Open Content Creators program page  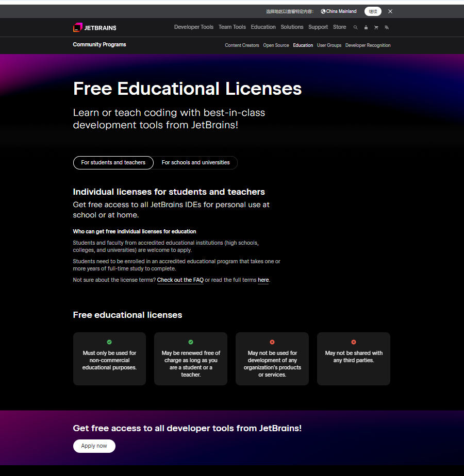coord(242,45)
